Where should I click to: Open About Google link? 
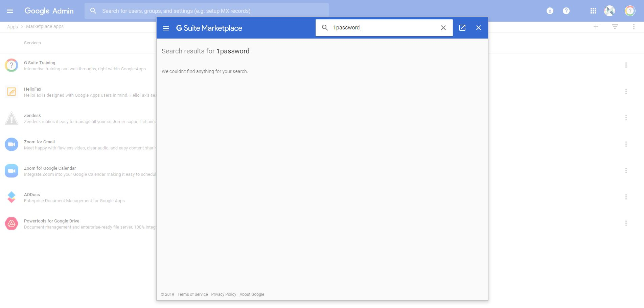(252, 294)
